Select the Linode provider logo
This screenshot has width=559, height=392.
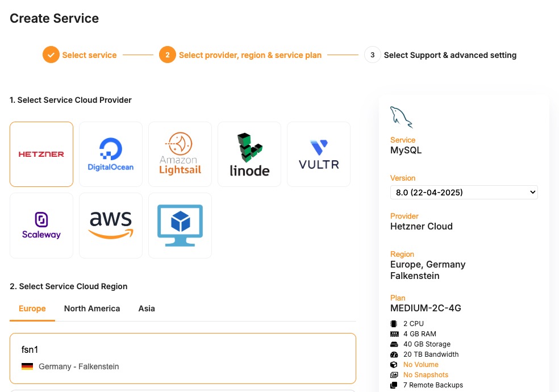[x=249, y=154]
